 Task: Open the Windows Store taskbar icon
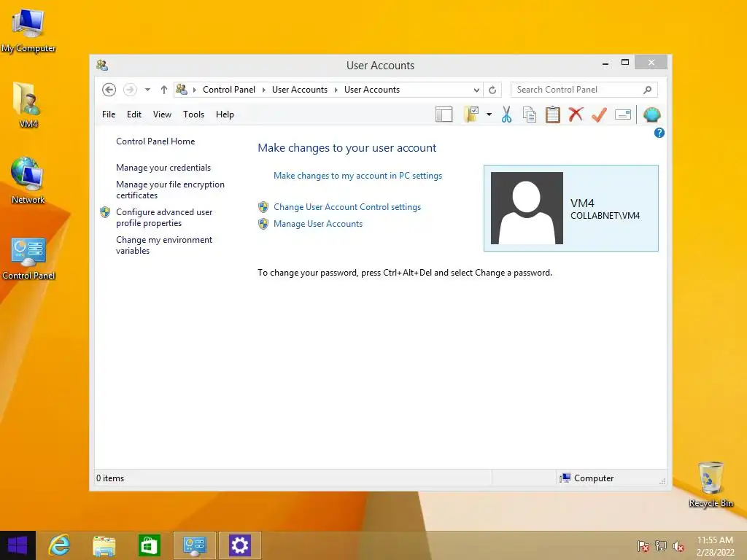(x=149, y=545)
